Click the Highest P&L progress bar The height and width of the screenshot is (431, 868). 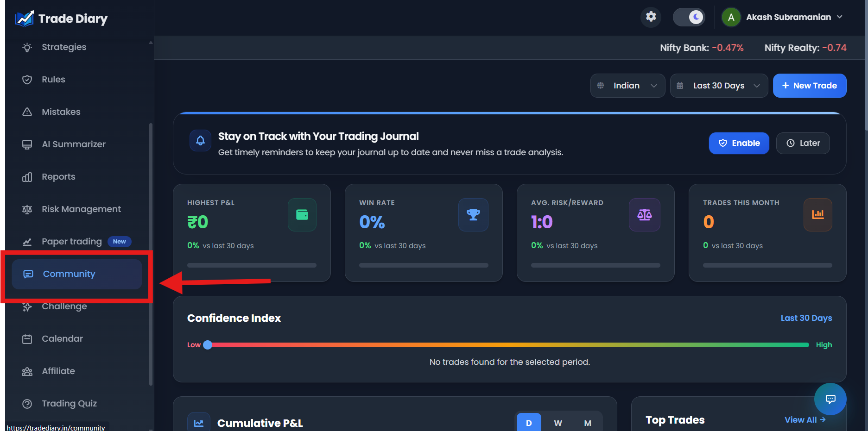[x=252, y=265]
